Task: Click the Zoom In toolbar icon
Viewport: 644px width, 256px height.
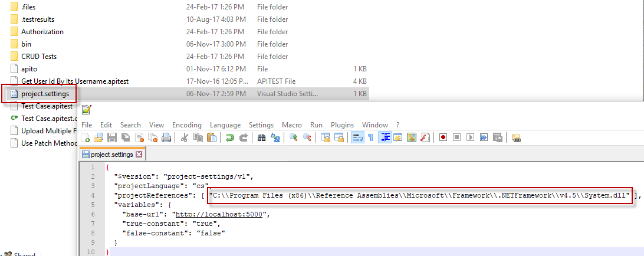Action: click(293, 137)
